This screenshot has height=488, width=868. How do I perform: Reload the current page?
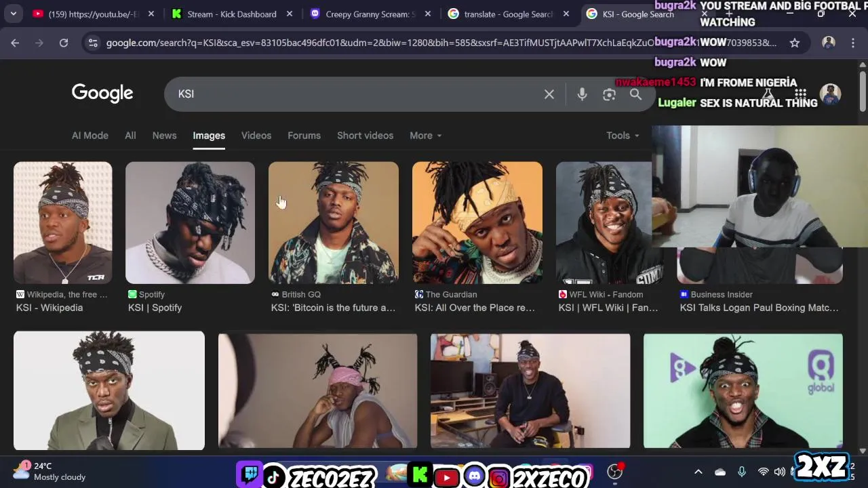coord(64,43)
